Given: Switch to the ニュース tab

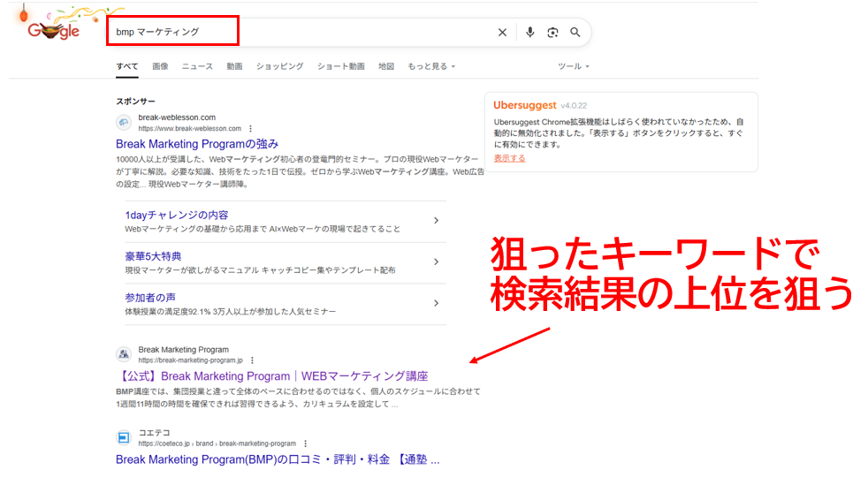Looking at the screenshot, I should click(197, 66).
